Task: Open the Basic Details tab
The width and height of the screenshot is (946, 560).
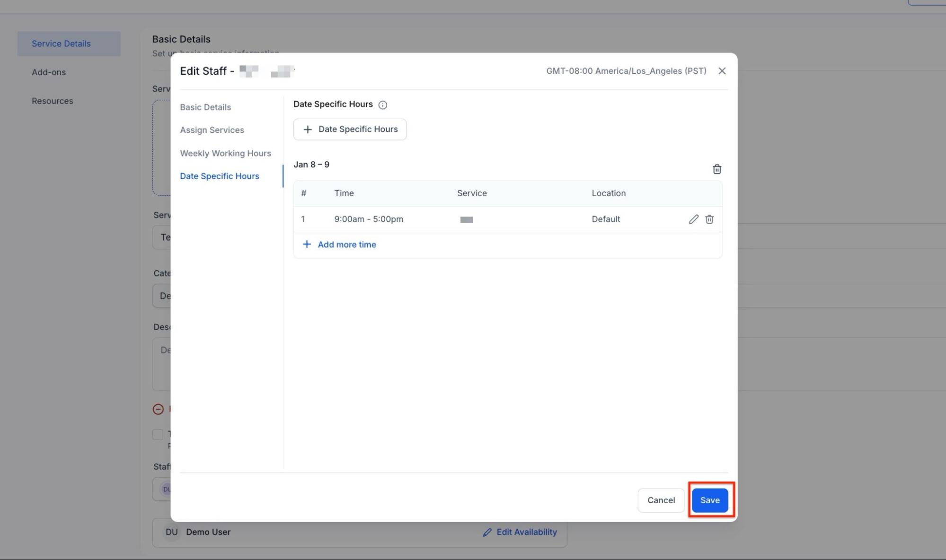Action: click(205, 107)
